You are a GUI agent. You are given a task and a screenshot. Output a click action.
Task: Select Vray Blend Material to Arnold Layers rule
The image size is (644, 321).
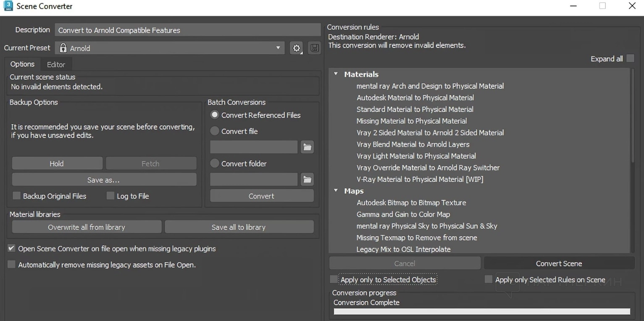(413, 144)
